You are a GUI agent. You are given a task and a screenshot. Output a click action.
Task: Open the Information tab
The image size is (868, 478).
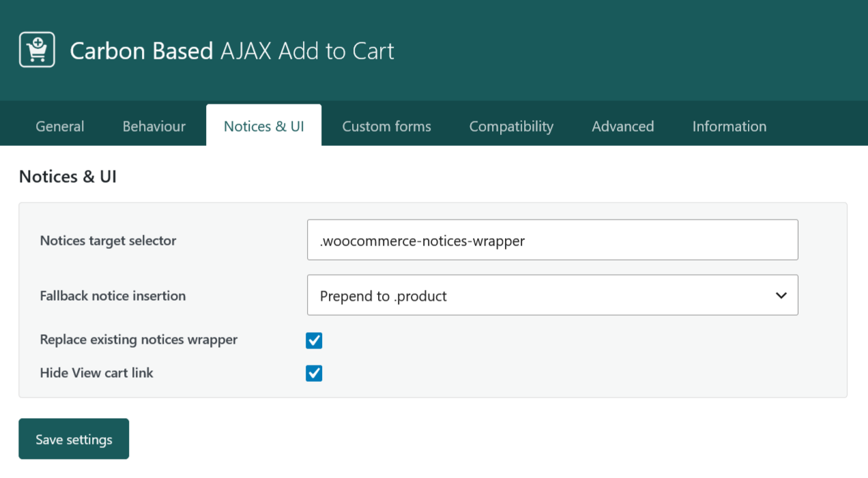[729, 126]
